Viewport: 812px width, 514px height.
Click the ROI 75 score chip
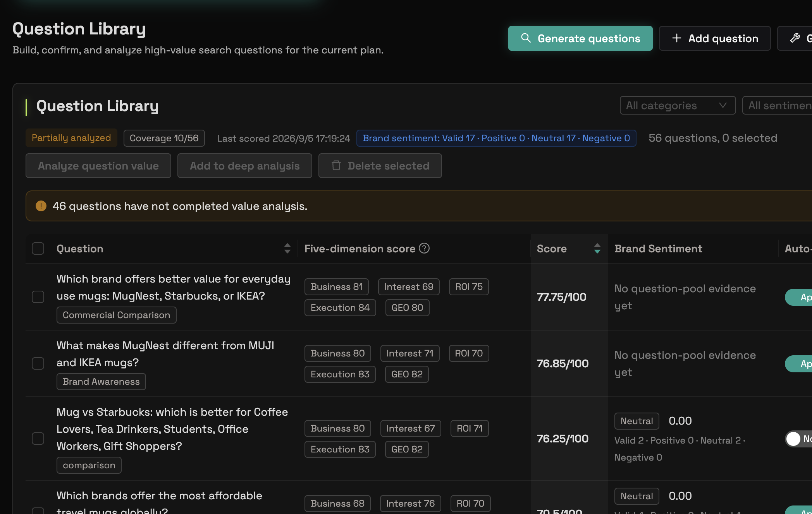tap(469, 287)
